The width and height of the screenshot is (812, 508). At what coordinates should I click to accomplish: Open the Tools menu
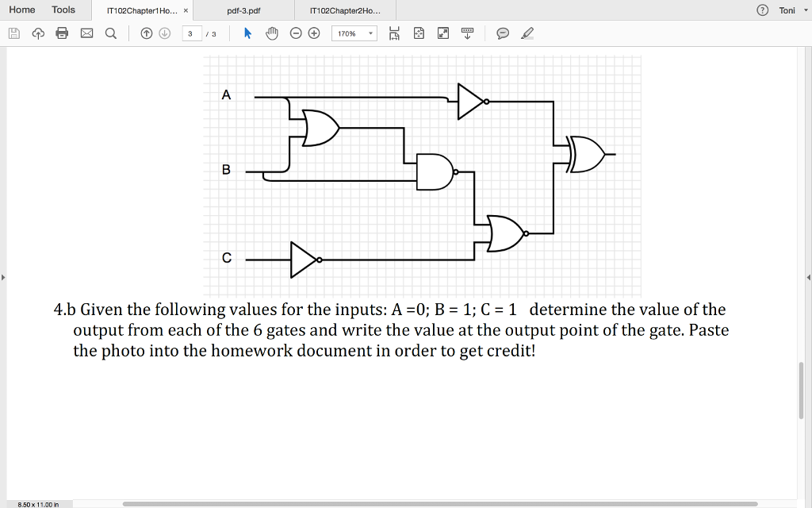tap(63, 10)
